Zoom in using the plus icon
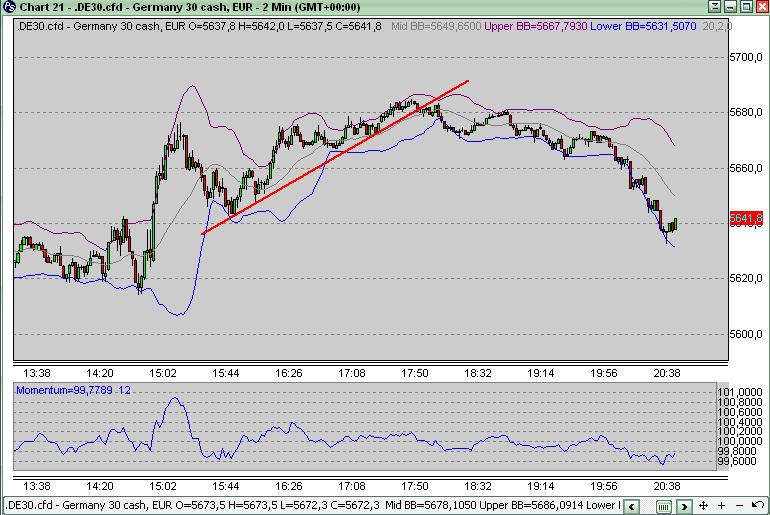The width and height of the screenshot is (770, 515). tap(721, 506)
